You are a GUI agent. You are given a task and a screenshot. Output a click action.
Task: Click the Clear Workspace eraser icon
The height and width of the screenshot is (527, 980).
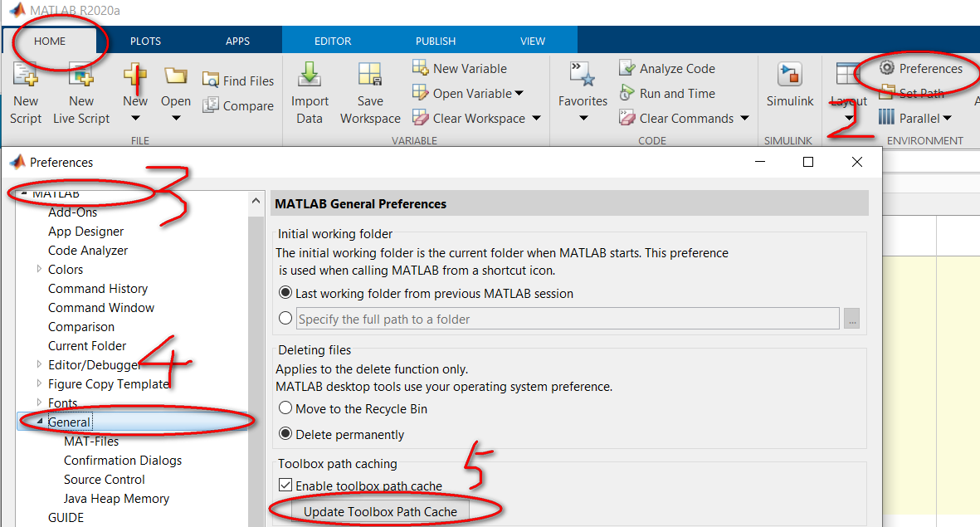click(x=421, y=118)
